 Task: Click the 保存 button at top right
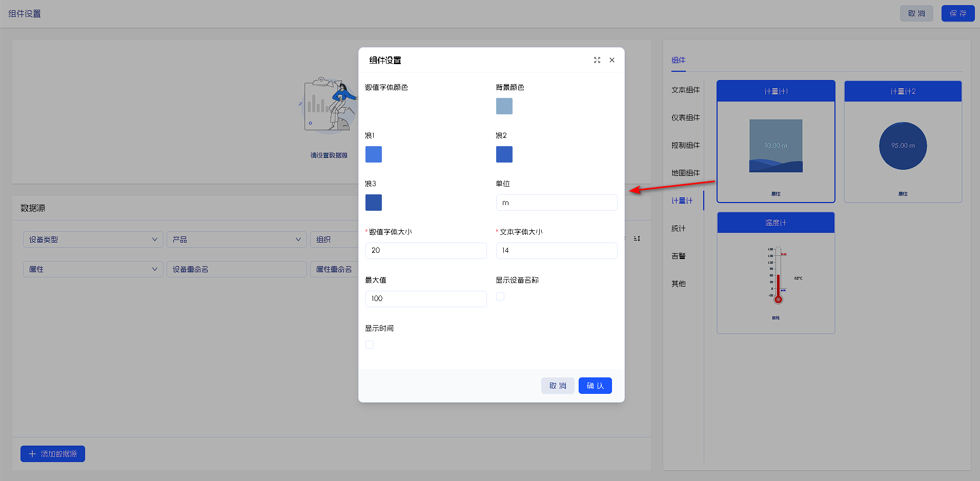coord(957,13)
